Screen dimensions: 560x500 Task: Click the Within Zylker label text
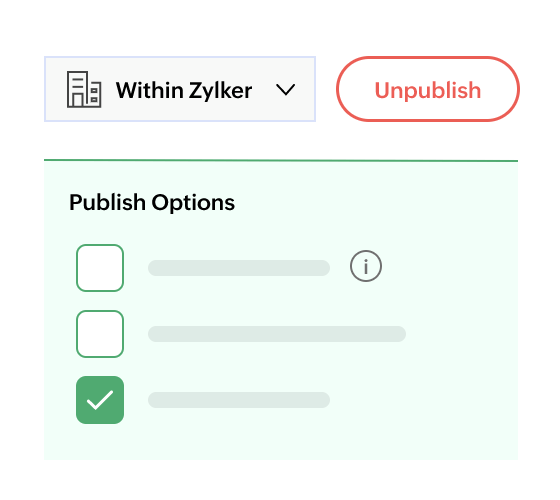184,90
